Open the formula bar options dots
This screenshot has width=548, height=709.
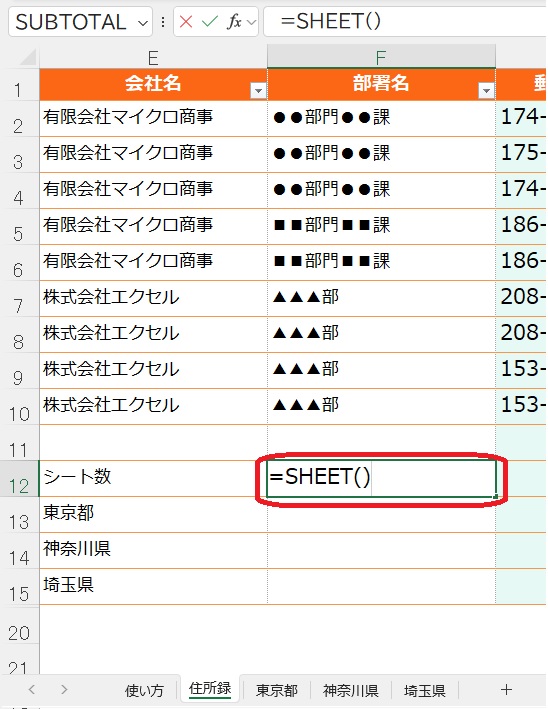[x=163, y=21]
